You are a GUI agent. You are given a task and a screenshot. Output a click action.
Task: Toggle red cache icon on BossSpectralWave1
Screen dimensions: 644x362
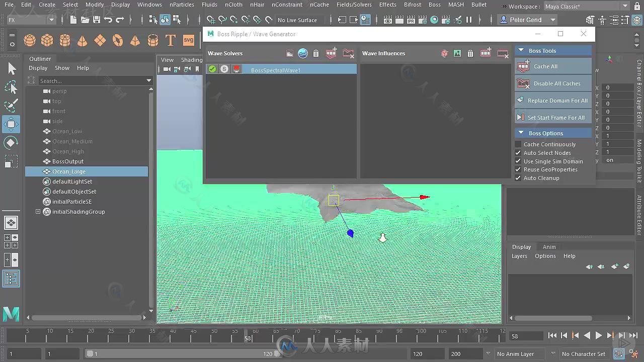pos(236,69)
